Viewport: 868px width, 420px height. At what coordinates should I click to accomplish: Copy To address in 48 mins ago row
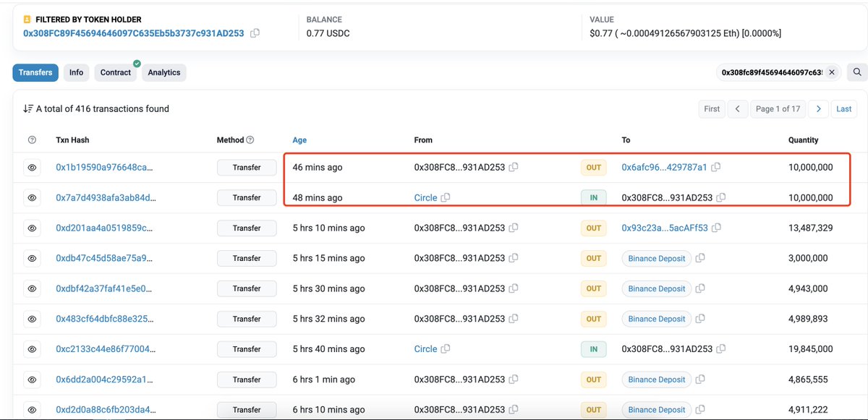pyautogui.click(x=721, y=197)
